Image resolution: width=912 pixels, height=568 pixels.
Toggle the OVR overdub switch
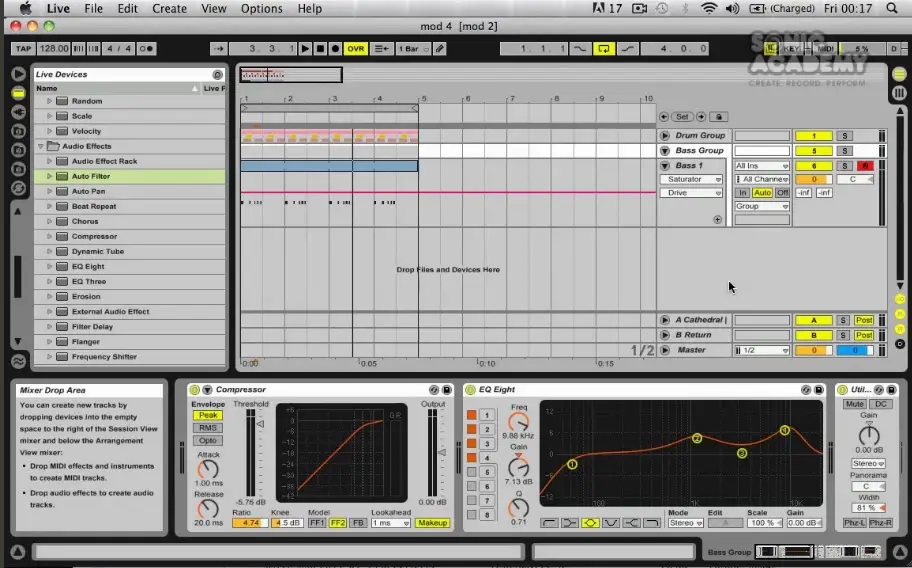pyautogui.click(x=355, y=49)
